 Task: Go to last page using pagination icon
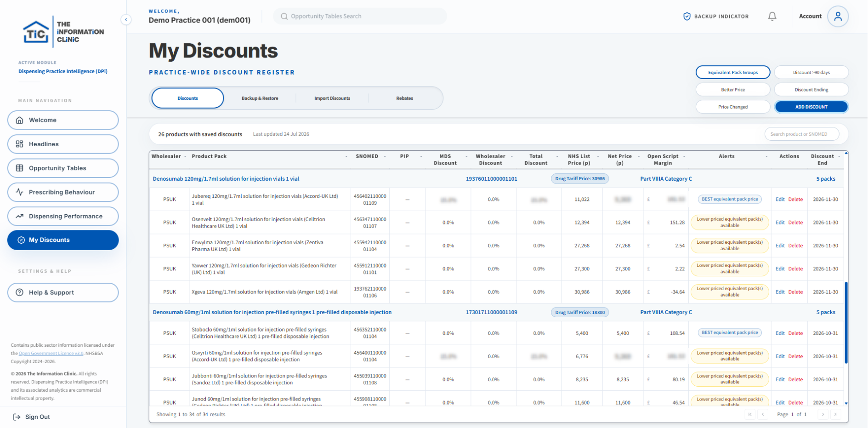point(836,414)
